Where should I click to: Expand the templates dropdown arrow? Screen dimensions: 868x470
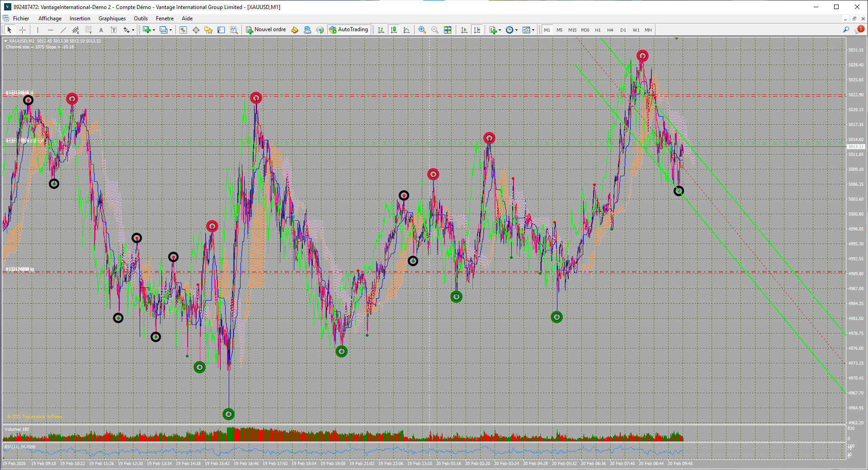[x=533, y=30]
